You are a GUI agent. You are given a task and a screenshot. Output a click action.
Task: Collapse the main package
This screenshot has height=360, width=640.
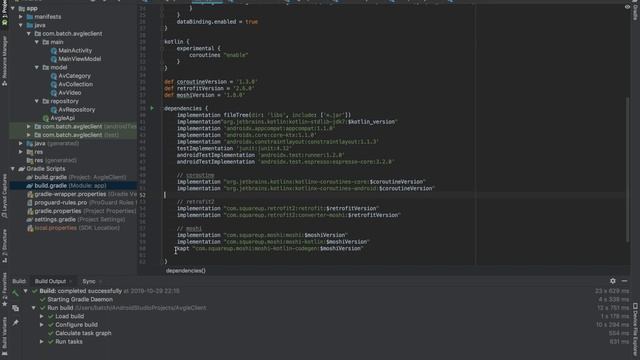[37, 42]
